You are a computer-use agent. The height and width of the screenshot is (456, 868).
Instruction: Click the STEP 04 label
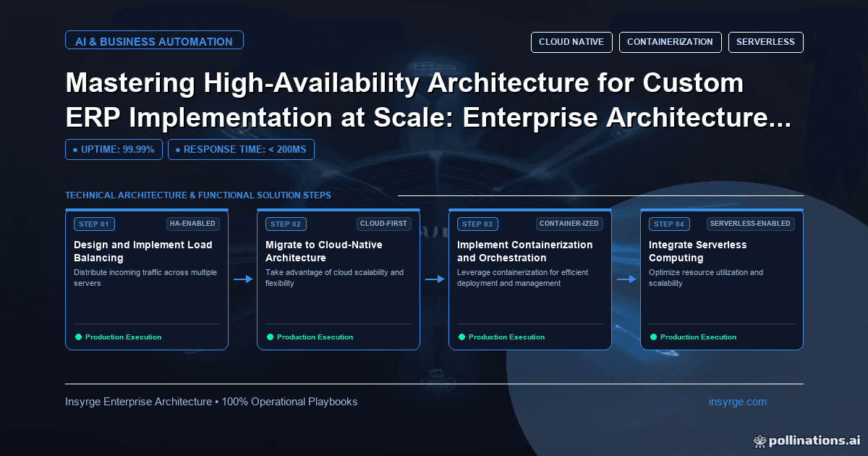pyautogui.click(x=669, y=224)
